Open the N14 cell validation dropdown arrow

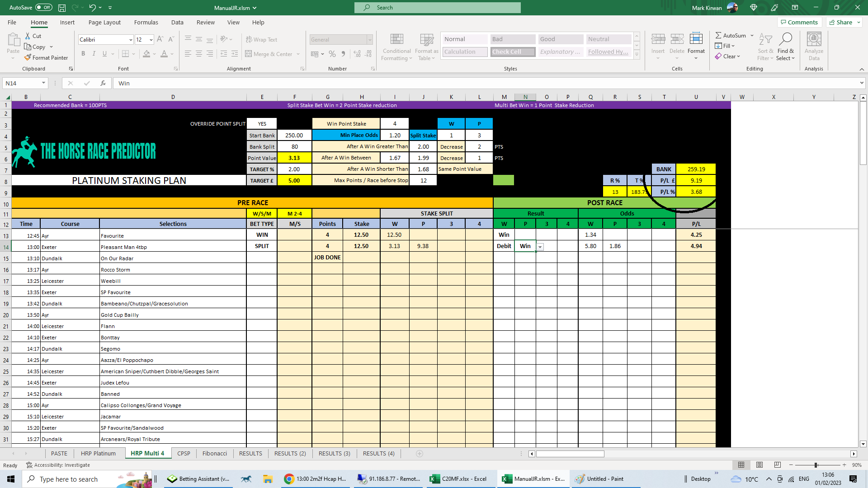coord(540,247)
